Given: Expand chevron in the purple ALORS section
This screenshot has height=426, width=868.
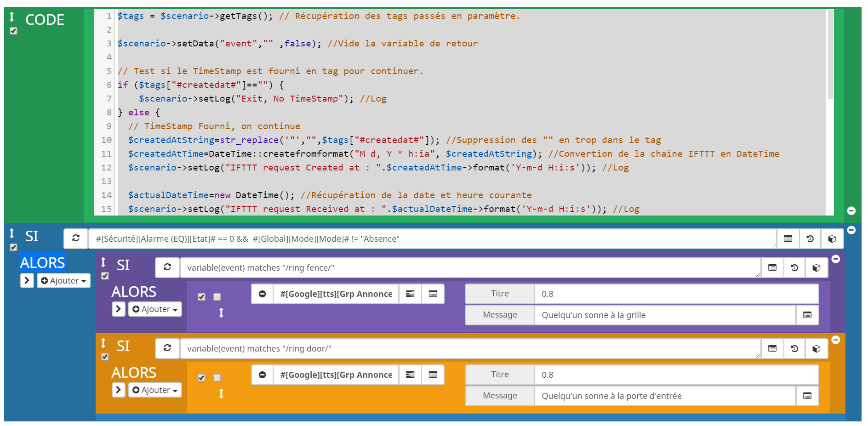Looking at the screenshot, I should (x=119, y=309).
